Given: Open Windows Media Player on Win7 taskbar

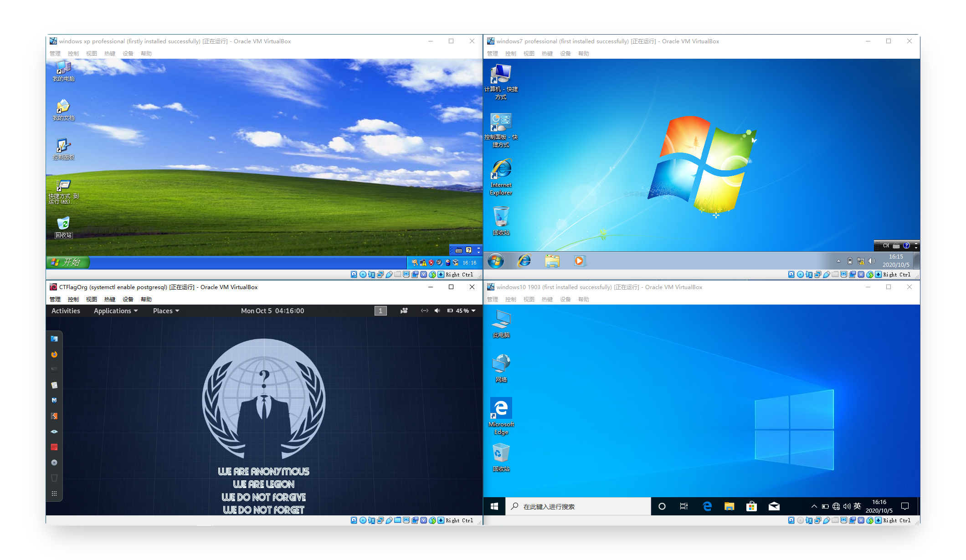Looking at the screenshot, I should (579, 261).
